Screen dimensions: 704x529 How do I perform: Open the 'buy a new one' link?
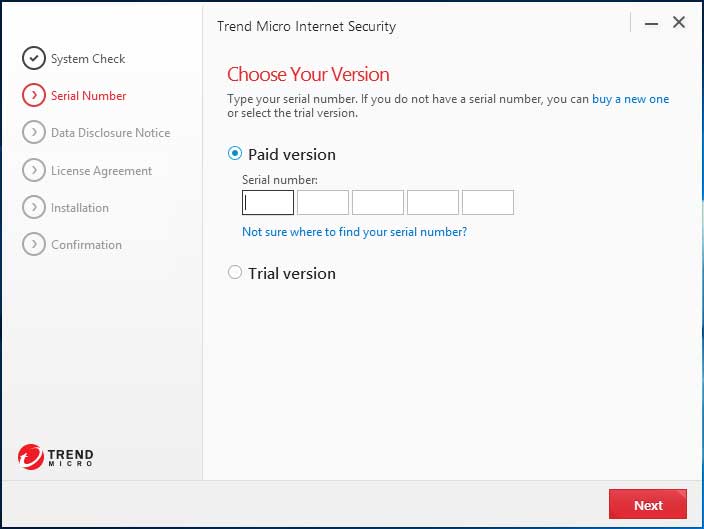tap(630, 99)
